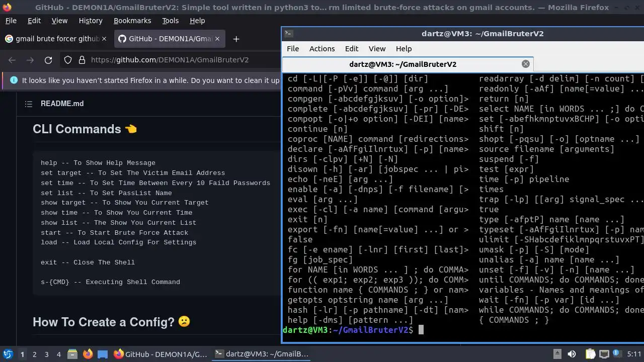
Task: Click 'set target' command line in README
Action: coord(133,173)
